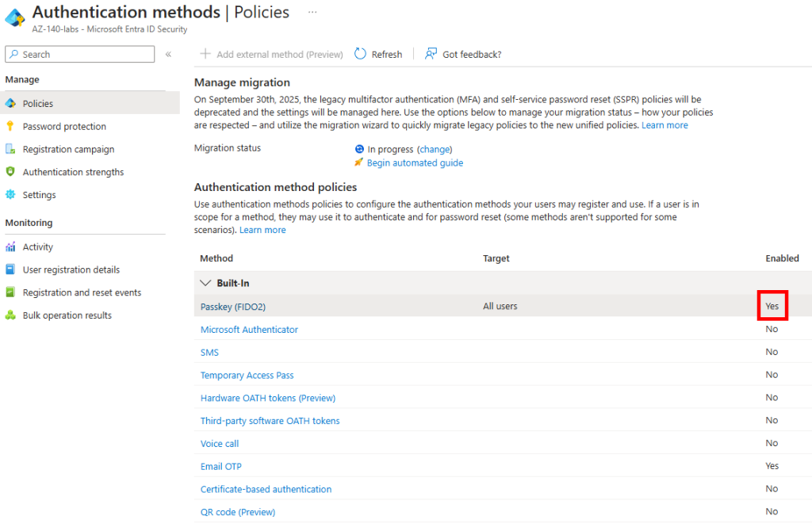The width and height of the screenshot is (812, 531).
Task: Open Hardware OATH tokens (Preview)
Action: 268,398
